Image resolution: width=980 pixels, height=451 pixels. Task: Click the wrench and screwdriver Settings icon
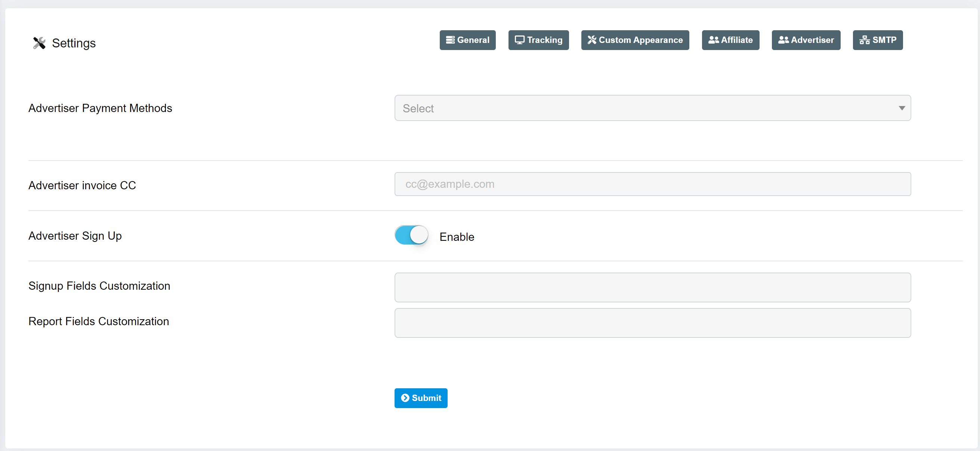click(39, 43)
